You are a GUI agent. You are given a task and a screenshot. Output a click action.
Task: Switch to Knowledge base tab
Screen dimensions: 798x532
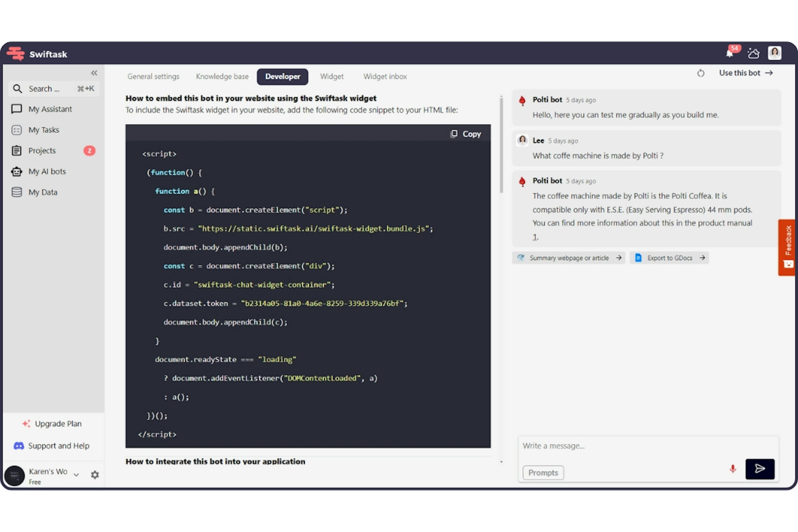tap(223, 76)
